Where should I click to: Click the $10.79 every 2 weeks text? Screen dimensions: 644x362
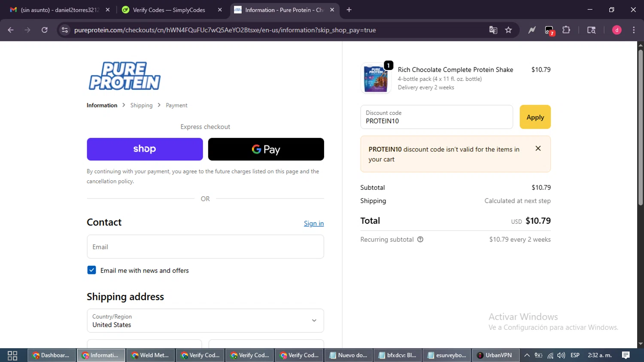(520, 240)
